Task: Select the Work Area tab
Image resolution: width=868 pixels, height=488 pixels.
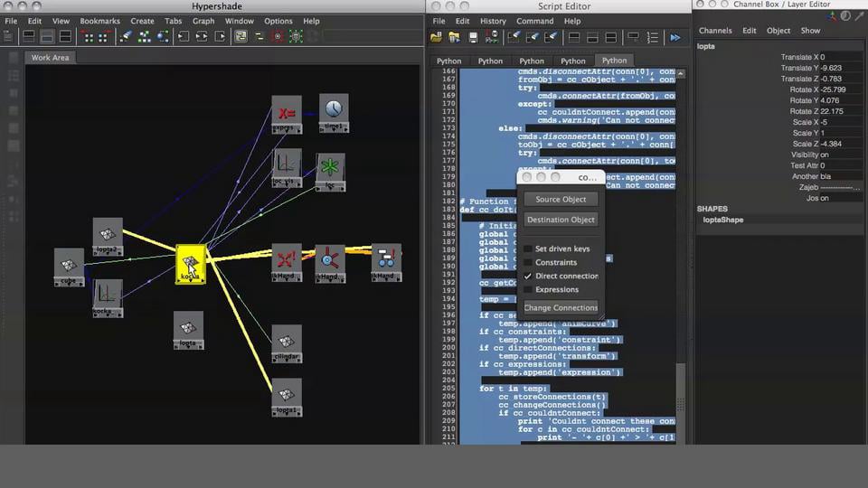Action: (x=50, y=58)
